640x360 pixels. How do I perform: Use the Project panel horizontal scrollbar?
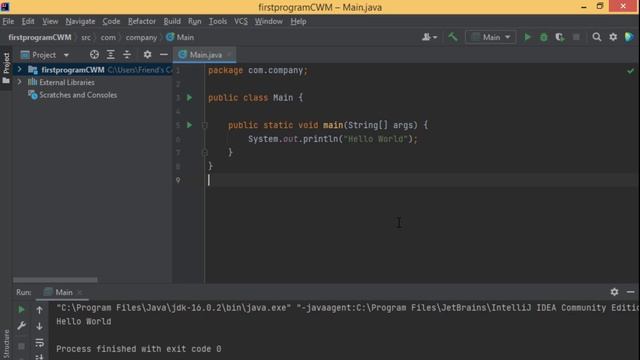pyautogui.click(x=55, y=280)
